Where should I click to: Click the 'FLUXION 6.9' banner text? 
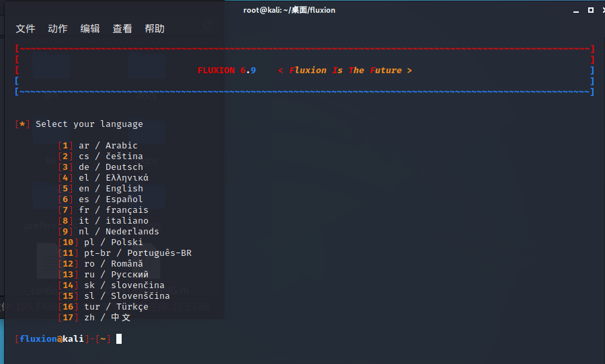[227, 70]
